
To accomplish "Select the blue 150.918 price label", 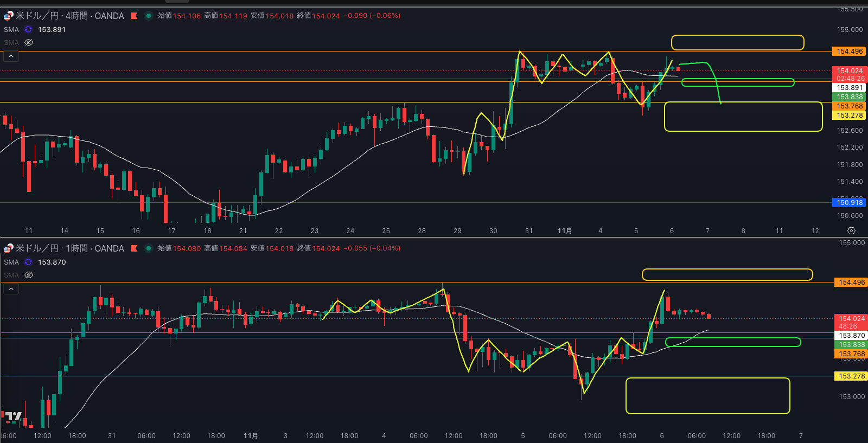I will [x=849, y=202].
